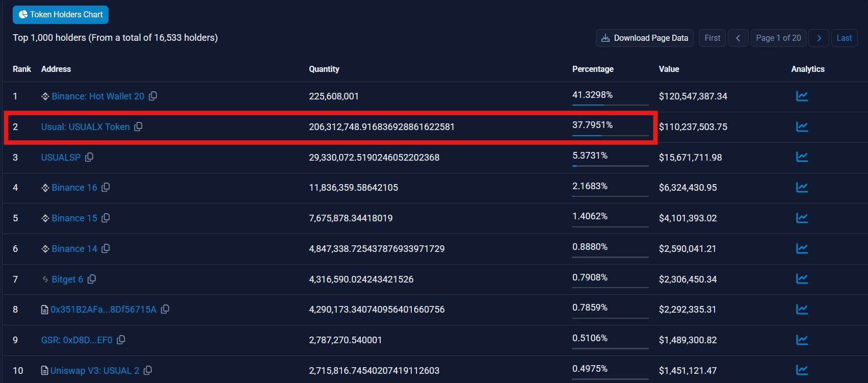Select value $1,451,121.47

click(688, 371)
